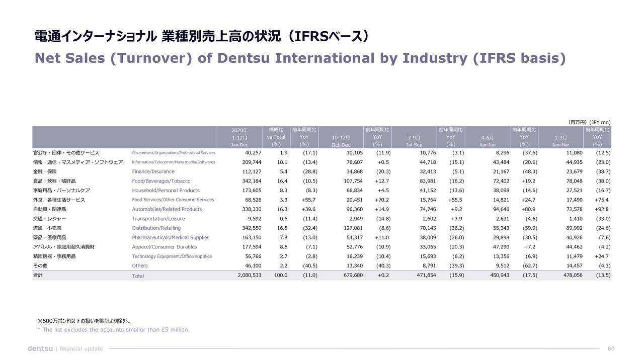Click the Food/Beverages Oct-Dec value 107,754
The width and height of the screenshot is (644, 362).
coord(353,181)
